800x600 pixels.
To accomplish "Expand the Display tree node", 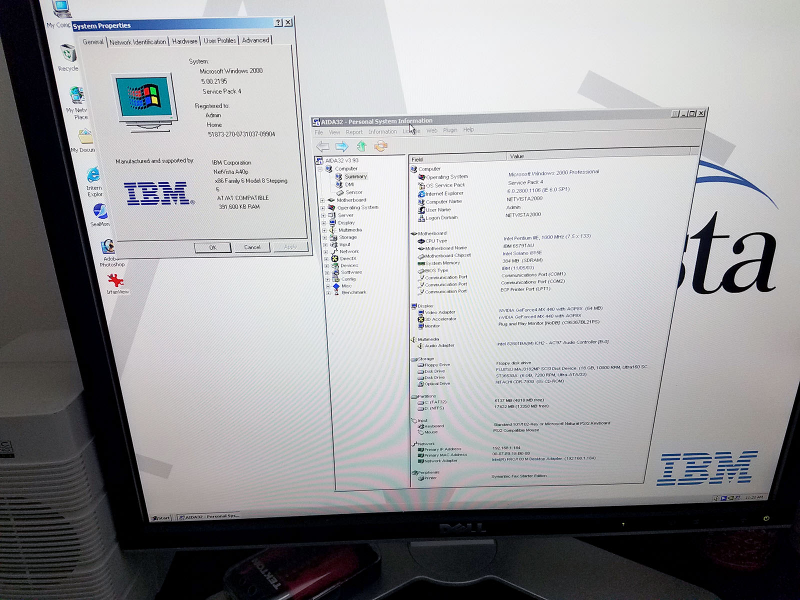I will [324, 223].
